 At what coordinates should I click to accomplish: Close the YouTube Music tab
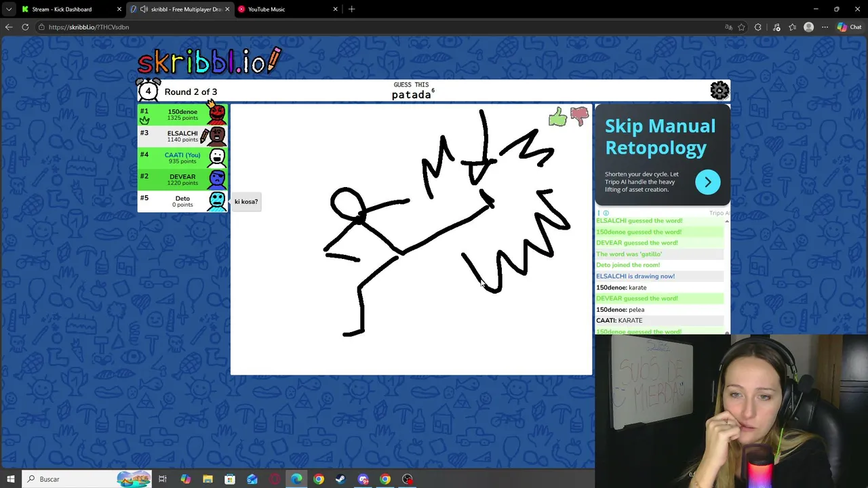[x=335, y=9]
